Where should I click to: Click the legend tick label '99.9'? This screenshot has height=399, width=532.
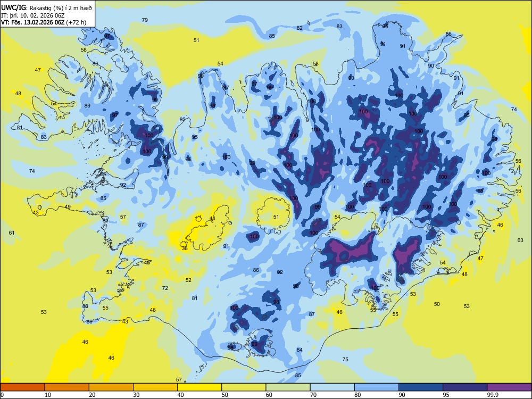pos(493,395)
